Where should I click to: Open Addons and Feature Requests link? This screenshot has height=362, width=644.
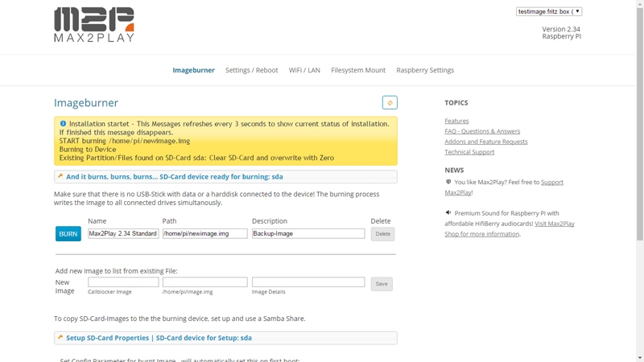[x=486, y=142]
